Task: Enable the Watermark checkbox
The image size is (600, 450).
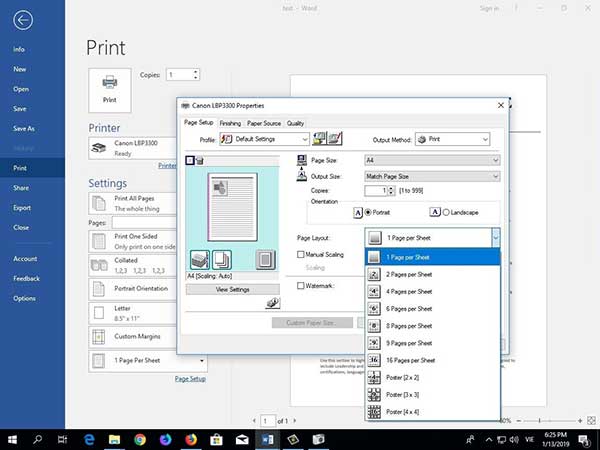Action: click(x=301, y=285)
